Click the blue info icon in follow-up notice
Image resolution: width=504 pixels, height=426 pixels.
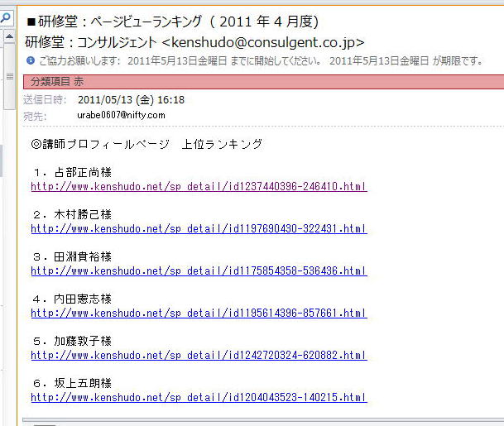pyautogui.click(x=31, y=60)
